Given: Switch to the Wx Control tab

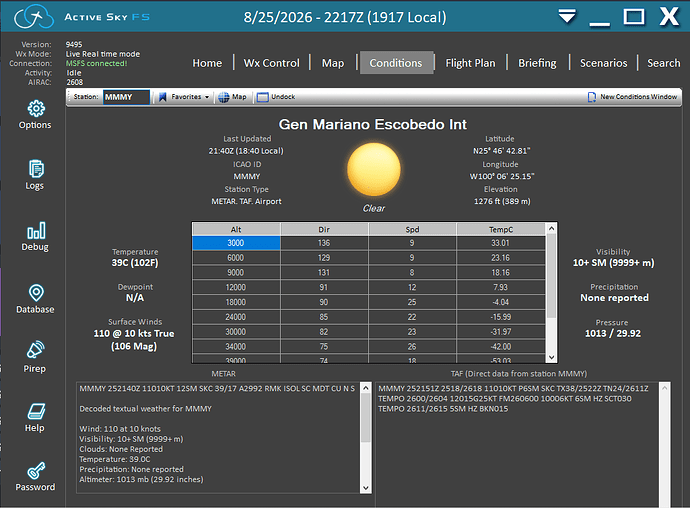Looking at the screenshot, I should [x=272, y=63].
